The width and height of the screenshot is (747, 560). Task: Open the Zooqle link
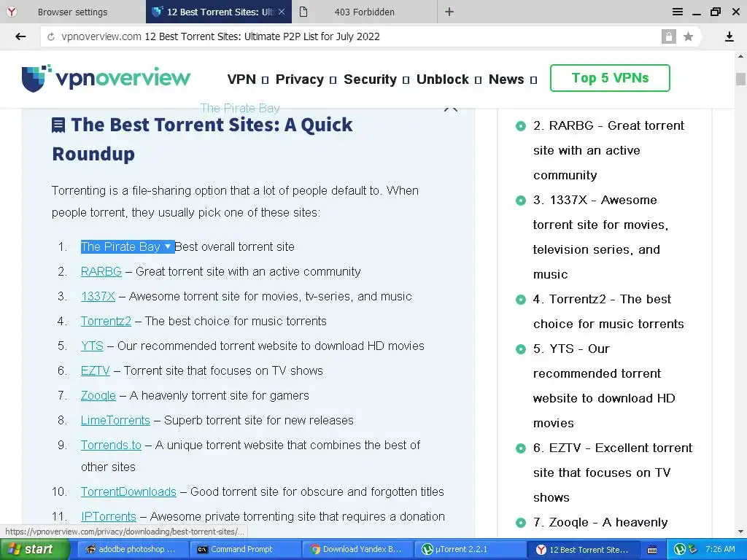98,395
